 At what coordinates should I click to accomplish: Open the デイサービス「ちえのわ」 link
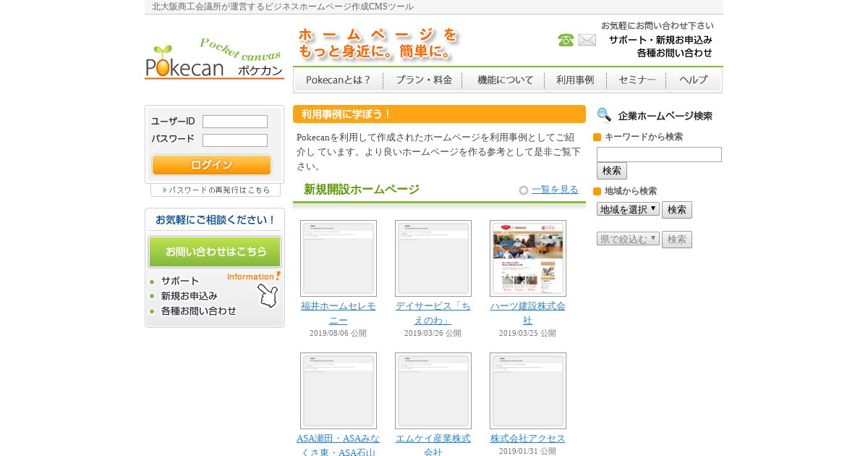pos(433,313)
